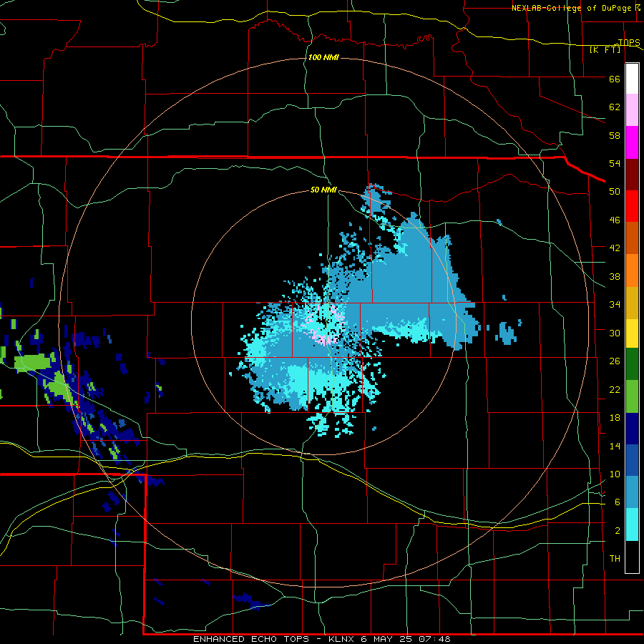This screenshot has height=644, width=644.
Task: Click the legend value 66
Action: (x=615, y=79)
